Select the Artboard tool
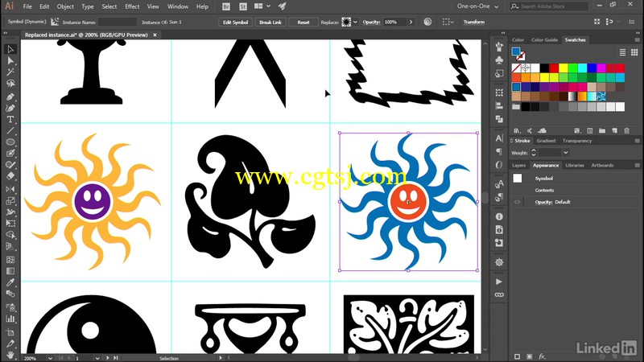The height and width of the screenshot is (362, 644). (10, 331)
